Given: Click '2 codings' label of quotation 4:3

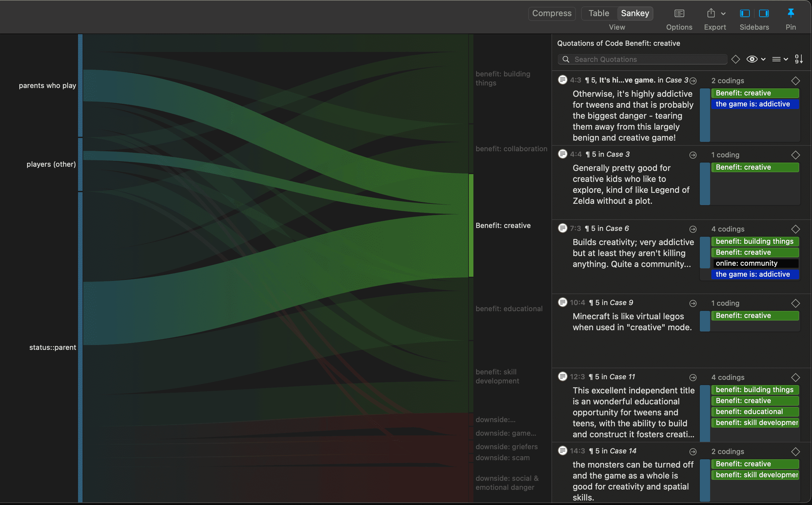Looking at the screenshot, I should coord(728,81).
